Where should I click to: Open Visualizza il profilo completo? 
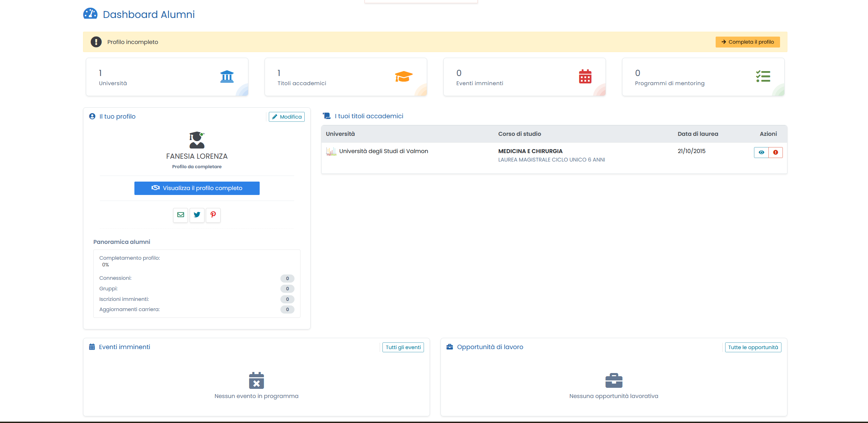[197, 188]
